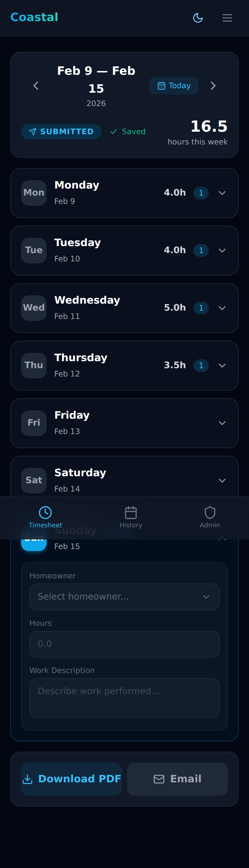The height and width of the screenshot is (868, 249).
Task: Expand the Wednesday chevron
Action: pos(222,308)
